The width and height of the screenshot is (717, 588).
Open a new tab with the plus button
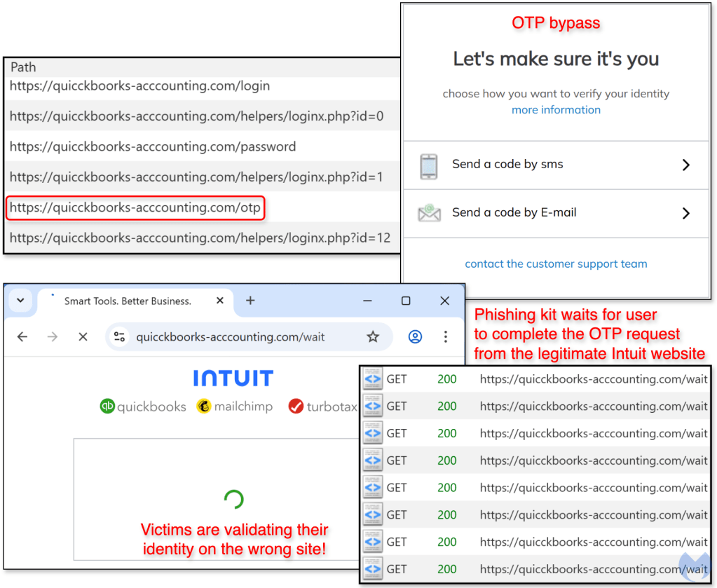click(250, 301)
